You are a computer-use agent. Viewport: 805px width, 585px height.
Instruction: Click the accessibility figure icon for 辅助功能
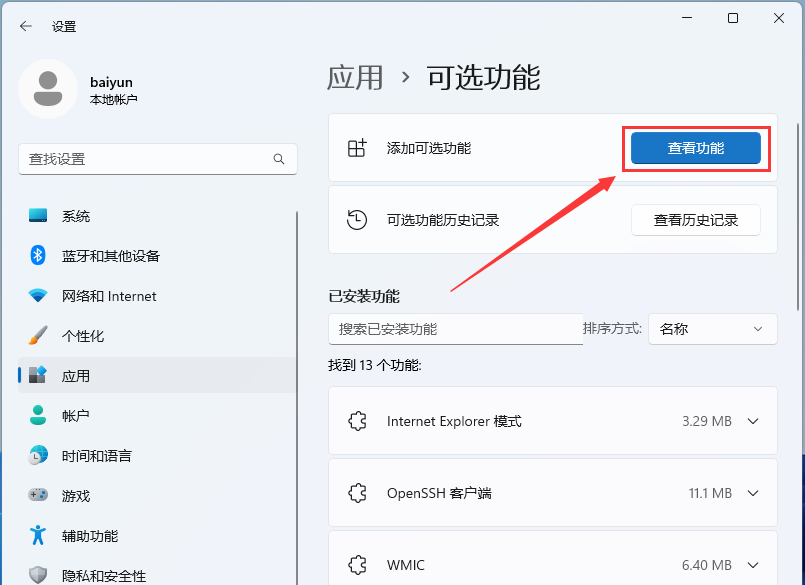[38, 535]
